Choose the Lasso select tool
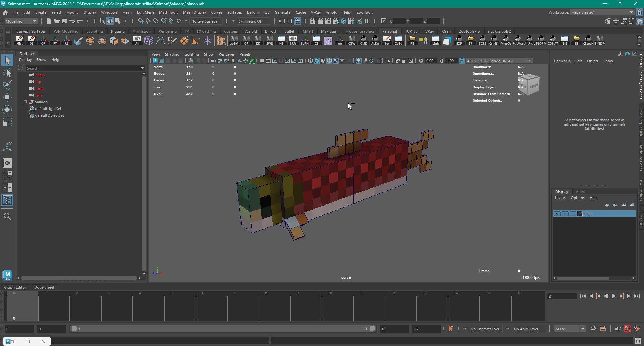 [x=7, y=72]
